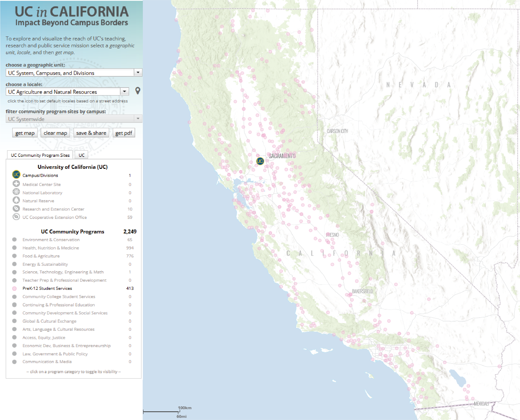Click the UC Community Programs heading
520x420 pixels.
coord(73,231)
